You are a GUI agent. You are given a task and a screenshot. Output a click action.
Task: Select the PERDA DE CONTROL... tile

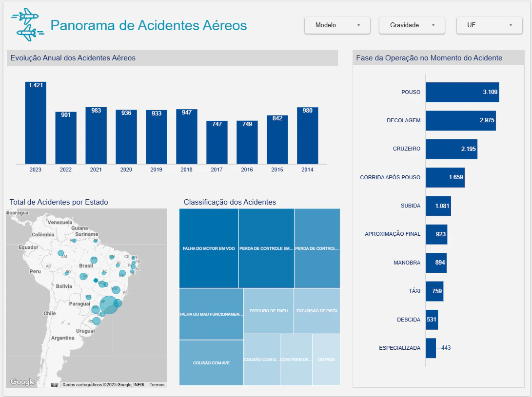[317, 248]
